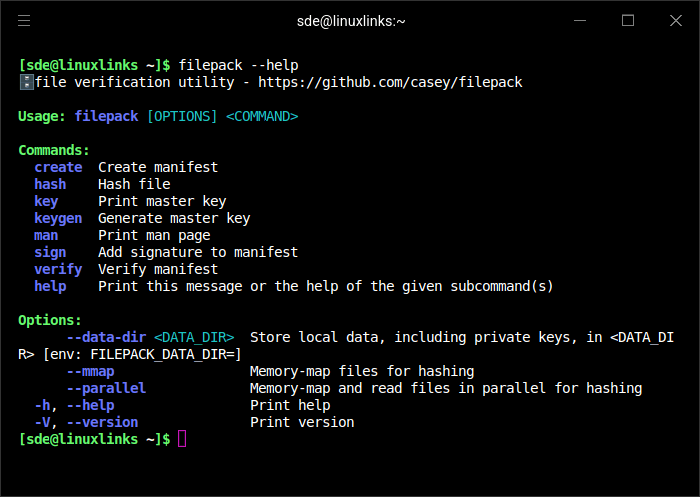
Task: Click '<COMMAND>' in the usage line
Action: [262, 116]
